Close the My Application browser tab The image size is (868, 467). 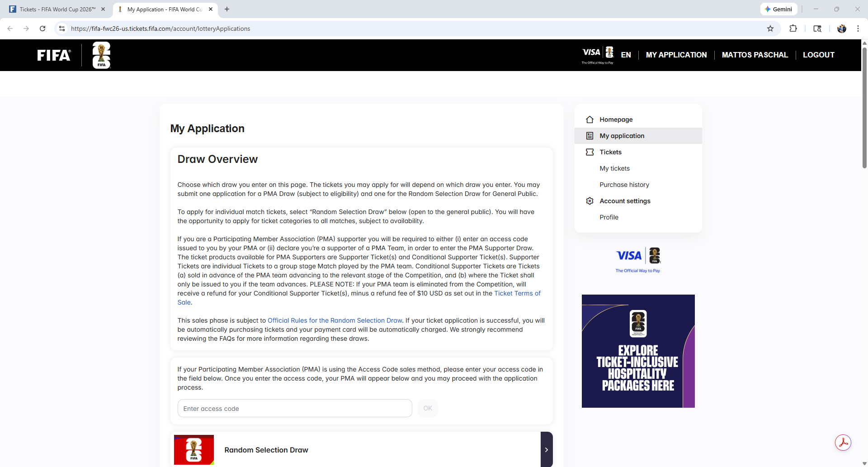point(211,9)
